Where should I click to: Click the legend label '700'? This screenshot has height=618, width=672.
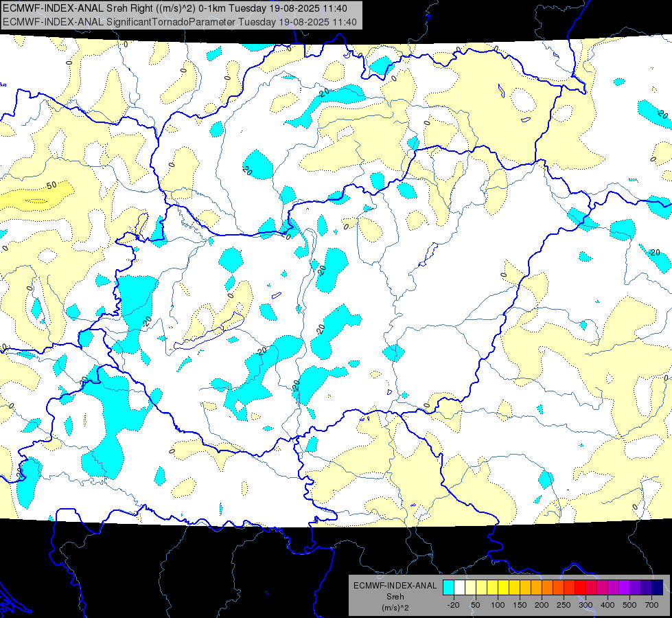point(651,605)
